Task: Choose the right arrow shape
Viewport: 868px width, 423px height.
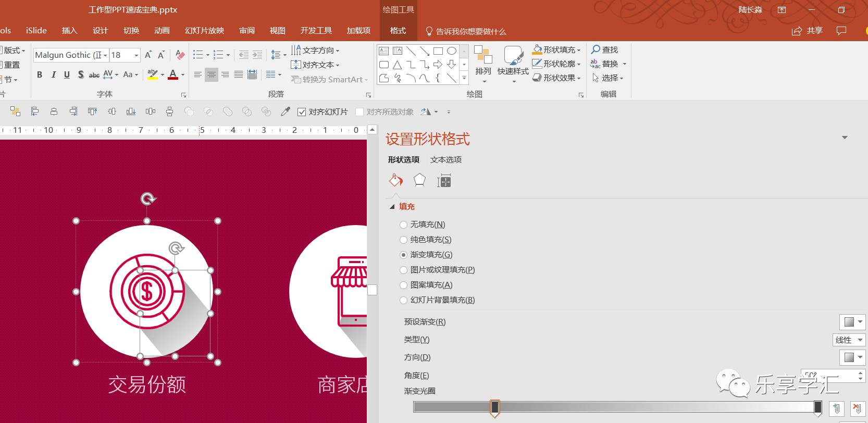Action: tap(438, 65)
